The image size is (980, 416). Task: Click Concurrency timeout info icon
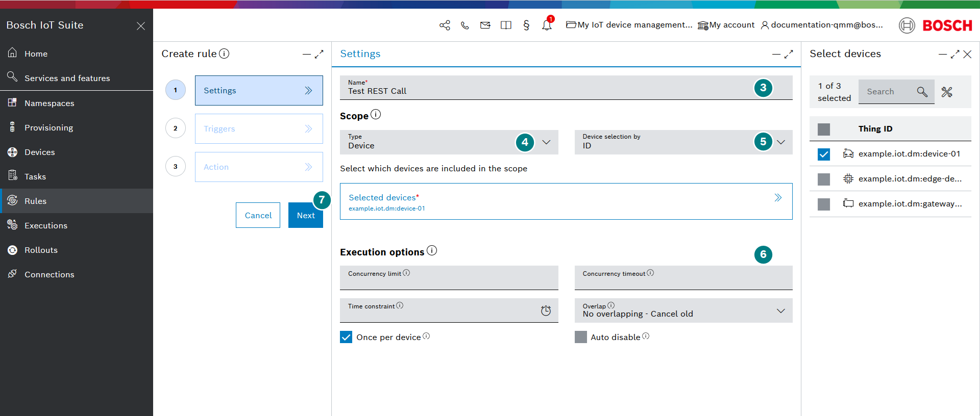click(650, 273)
